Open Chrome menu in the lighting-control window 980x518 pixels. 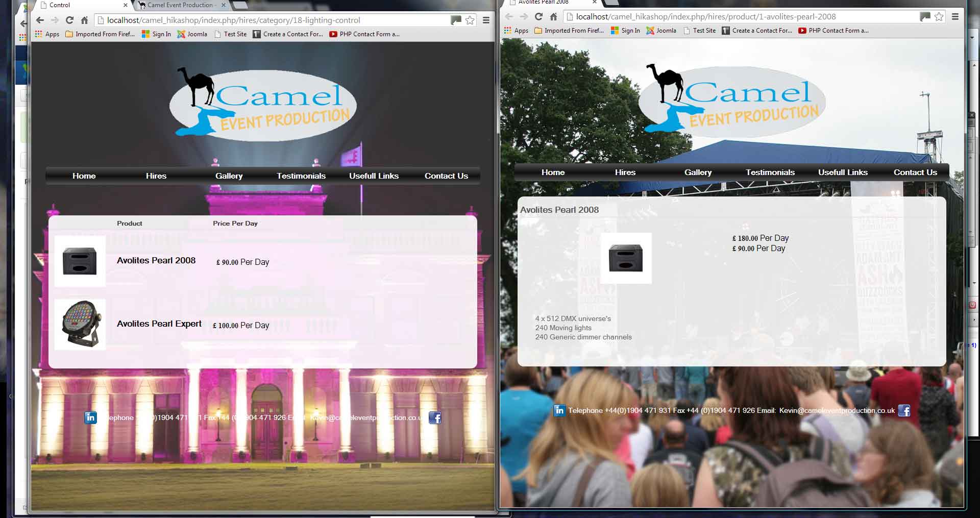click(x=486, y=20)
